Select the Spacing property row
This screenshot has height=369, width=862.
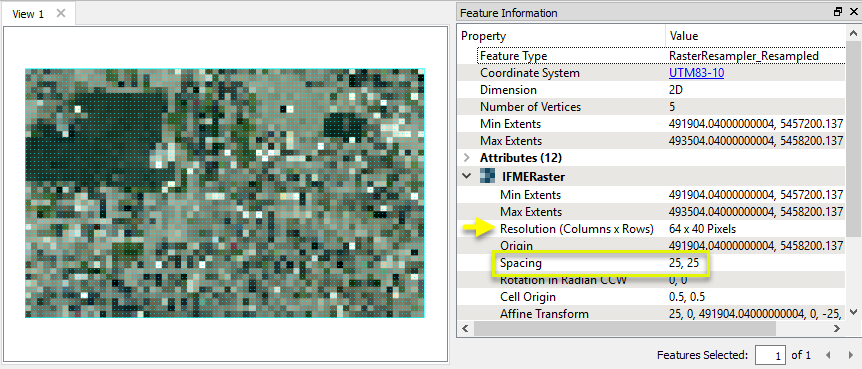[x=652, y=263]
